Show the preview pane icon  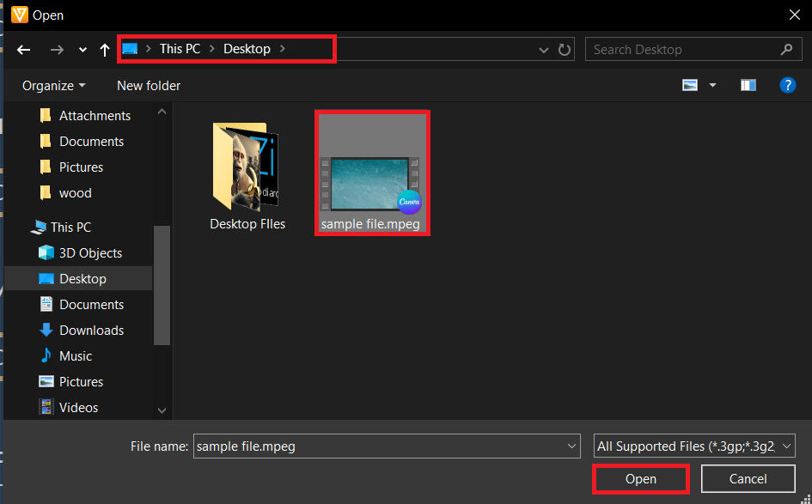[x=748, y=85]
